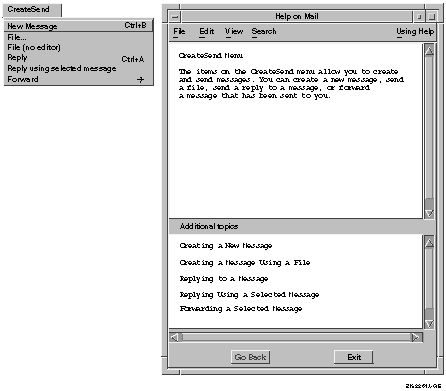446x391 pixels.
Task: Open topic Creating a Message Using a File
Action: (245, 263)
